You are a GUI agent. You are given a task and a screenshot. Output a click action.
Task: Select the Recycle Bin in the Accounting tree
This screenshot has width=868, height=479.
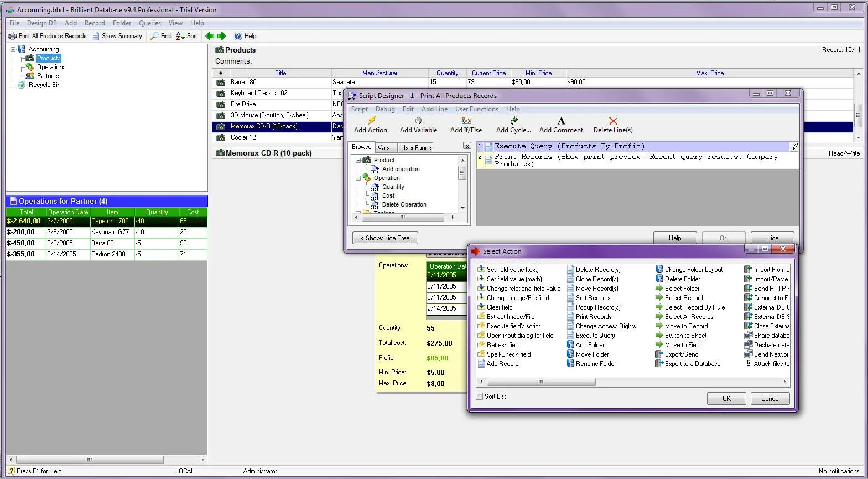coord(44,85)
